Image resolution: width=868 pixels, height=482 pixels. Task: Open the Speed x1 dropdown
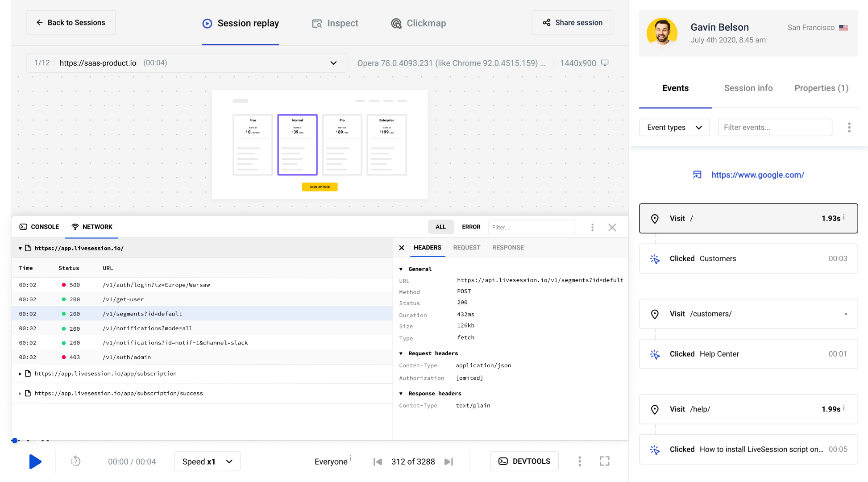[x=207, y=461]
